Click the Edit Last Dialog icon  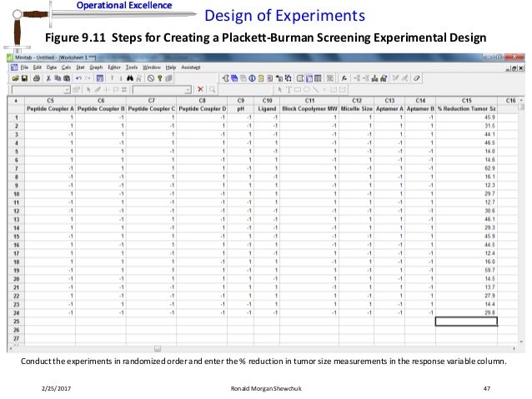point(100,77)
